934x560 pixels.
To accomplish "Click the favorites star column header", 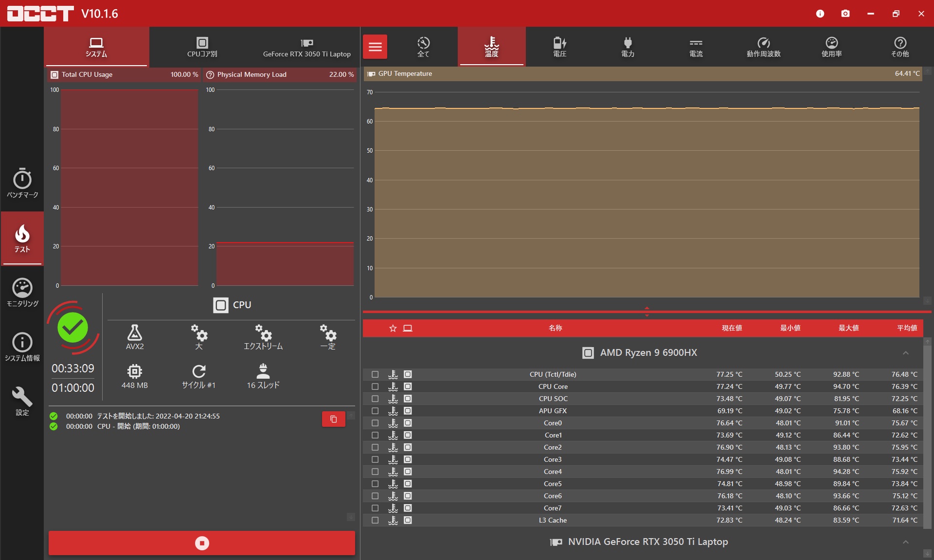I will 393,328.
